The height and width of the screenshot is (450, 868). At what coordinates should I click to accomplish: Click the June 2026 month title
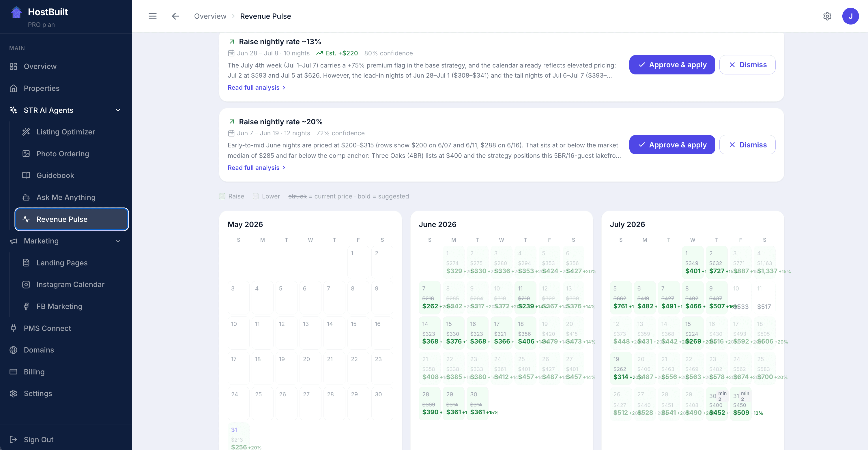point(437,224)
